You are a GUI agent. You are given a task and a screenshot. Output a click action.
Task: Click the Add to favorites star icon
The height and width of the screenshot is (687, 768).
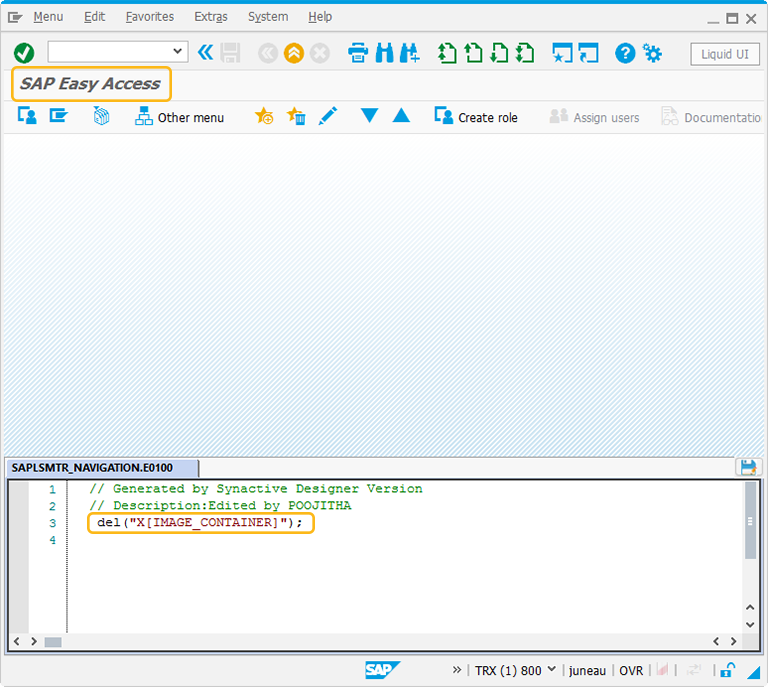click(264, 116)
